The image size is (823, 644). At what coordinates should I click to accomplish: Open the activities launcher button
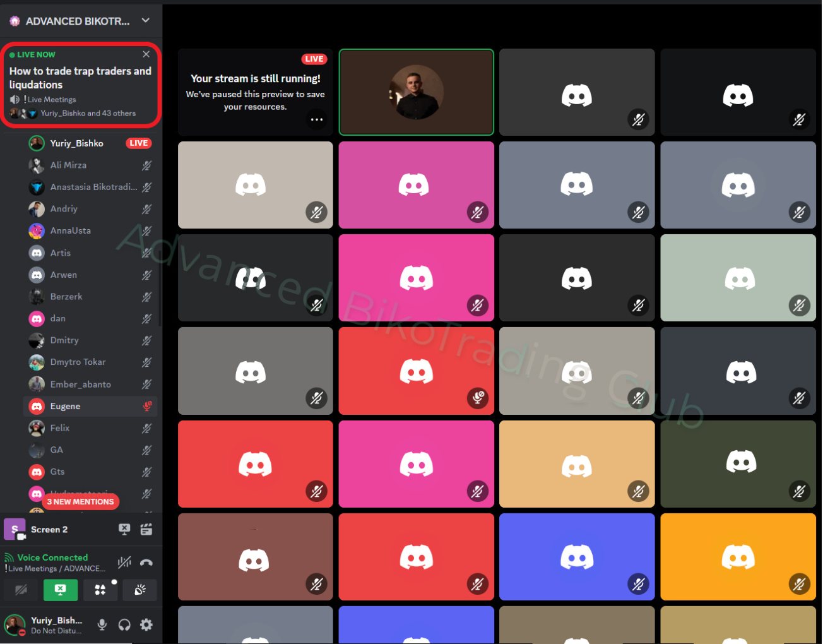point(100,590)
